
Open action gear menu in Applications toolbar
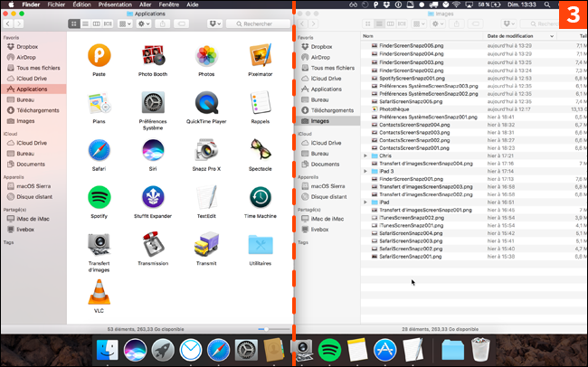[144, 24]
